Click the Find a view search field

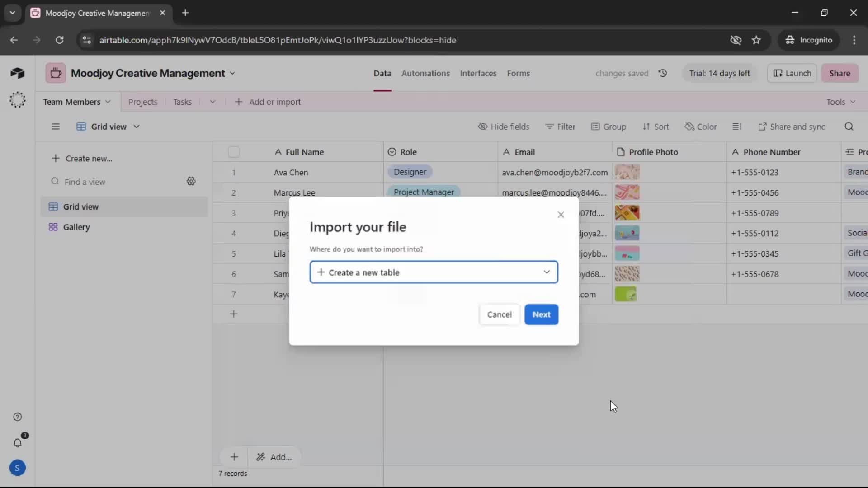[x=115, y=182]
